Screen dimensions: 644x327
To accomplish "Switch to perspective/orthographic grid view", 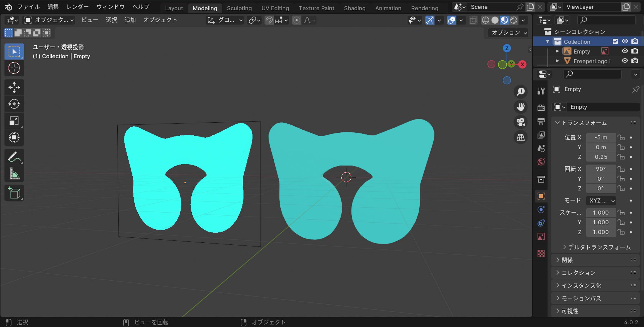I will [x=520, y=137].
